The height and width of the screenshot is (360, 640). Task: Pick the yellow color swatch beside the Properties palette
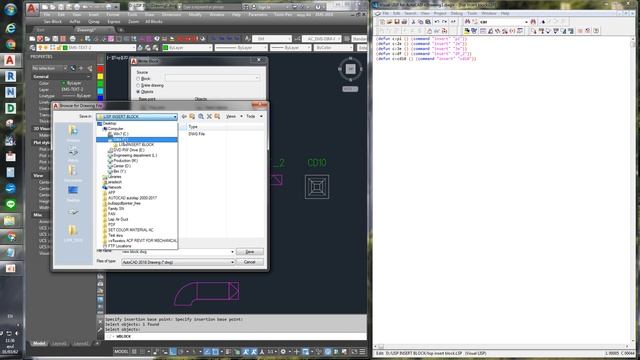[100, 76]
